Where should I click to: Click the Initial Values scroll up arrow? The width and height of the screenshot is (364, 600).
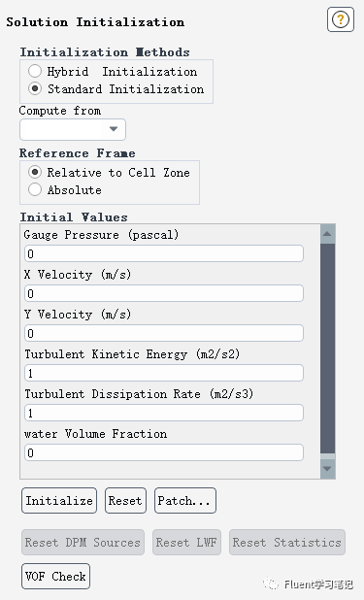(x=327, y=234)
